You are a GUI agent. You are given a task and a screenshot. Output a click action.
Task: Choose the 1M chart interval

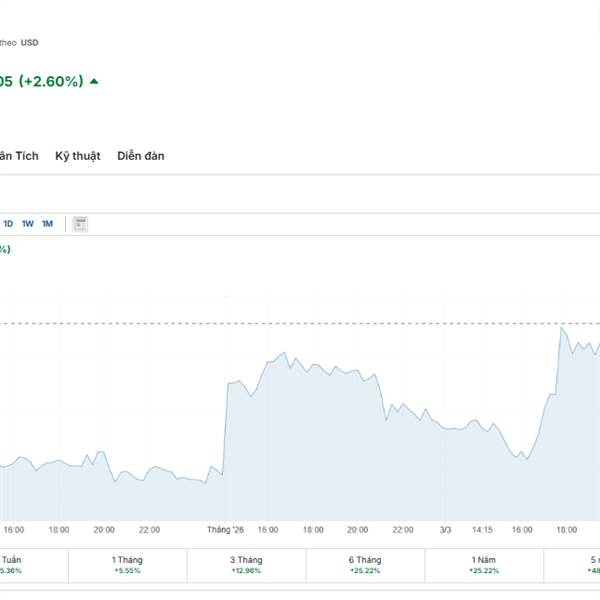[x=47, y=223]
